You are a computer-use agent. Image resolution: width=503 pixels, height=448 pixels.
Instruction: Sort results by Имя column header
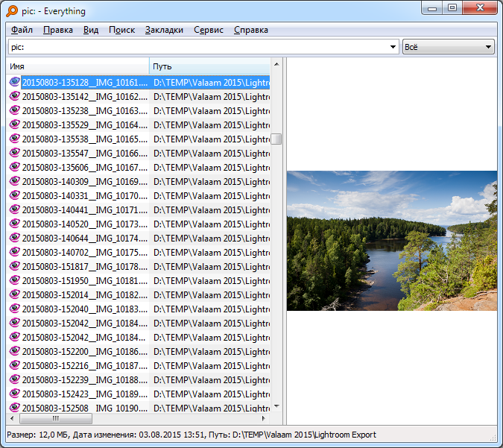(77, 66)
